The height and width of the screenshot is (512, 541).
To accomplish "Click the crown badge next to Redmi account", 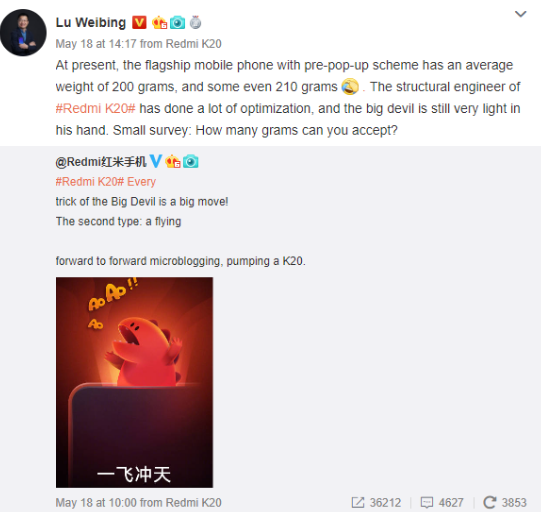I will tap(173, 161).
